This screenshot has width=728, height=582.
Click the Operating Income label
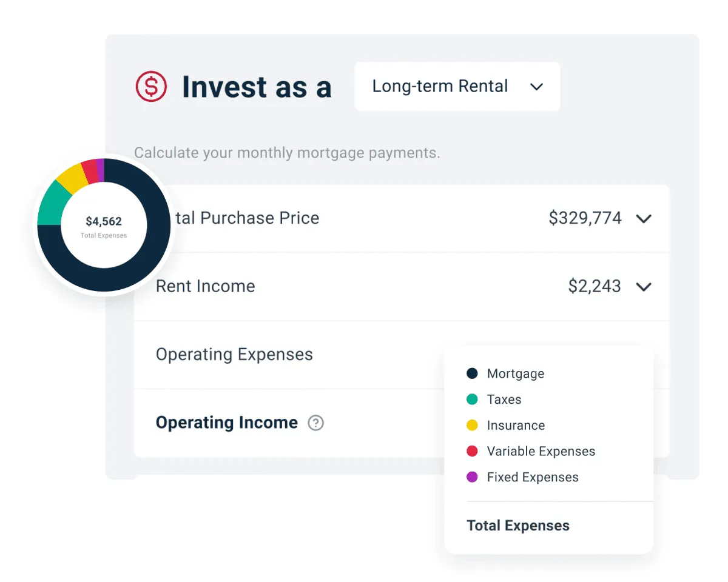[227, 423]
